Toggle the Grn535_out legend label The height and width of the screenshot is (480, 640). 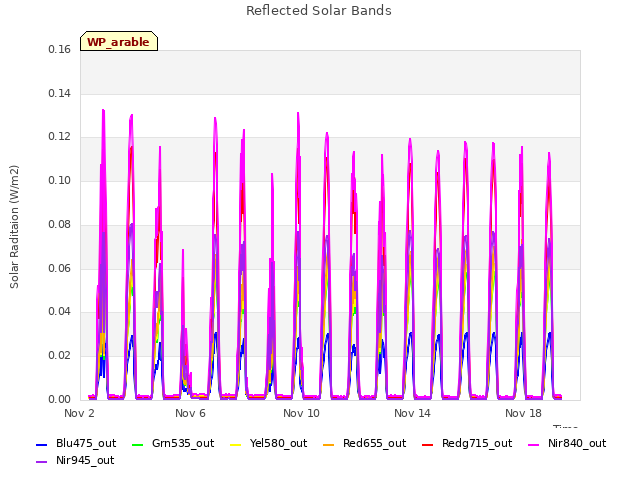183,444
